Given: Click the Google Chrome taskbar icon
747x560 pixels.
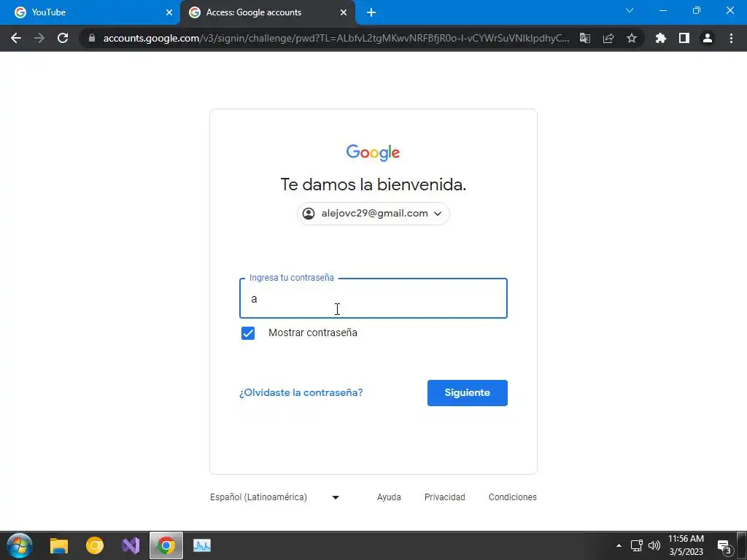Looking at the screenshot, I should (166, 545).
